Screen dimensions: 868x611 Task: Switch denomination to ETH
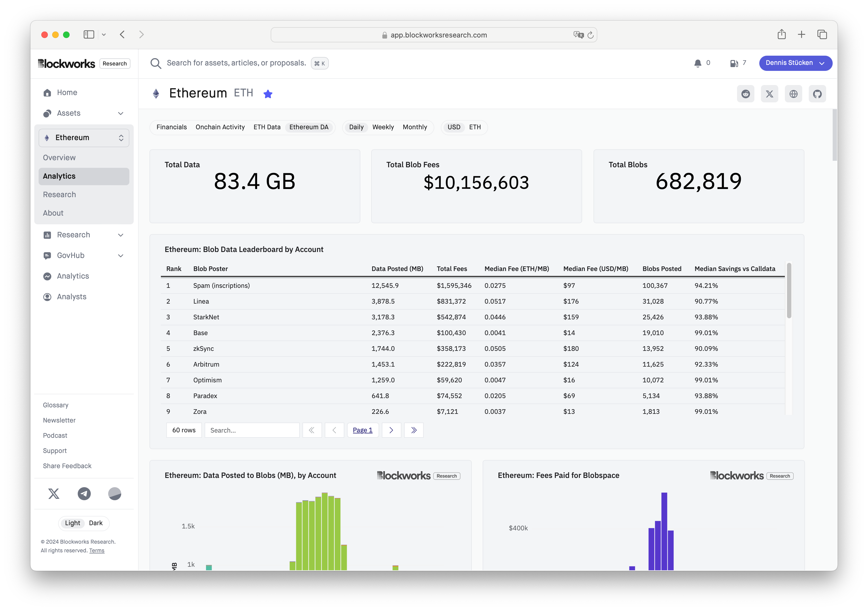pos(475,127)
